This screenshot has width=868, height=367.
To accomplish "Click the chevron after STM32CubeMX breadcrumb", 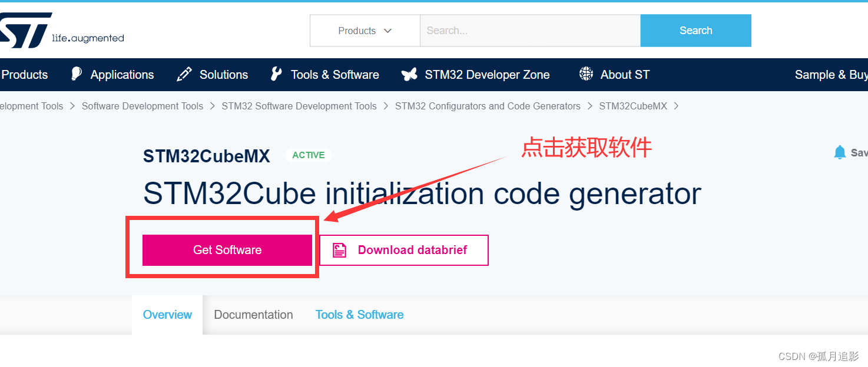I will click(x=676, y=106).
